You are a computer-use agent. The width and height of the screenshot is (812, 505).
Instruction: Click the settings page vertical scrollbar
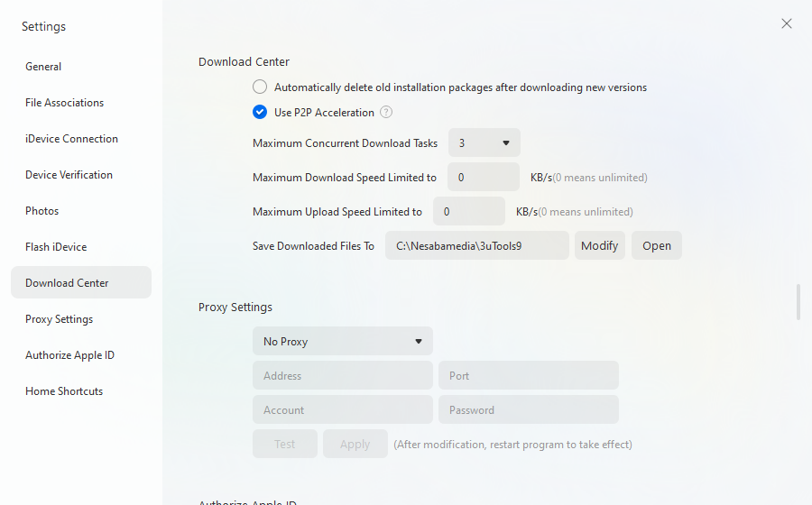click(x=798, y=302)
